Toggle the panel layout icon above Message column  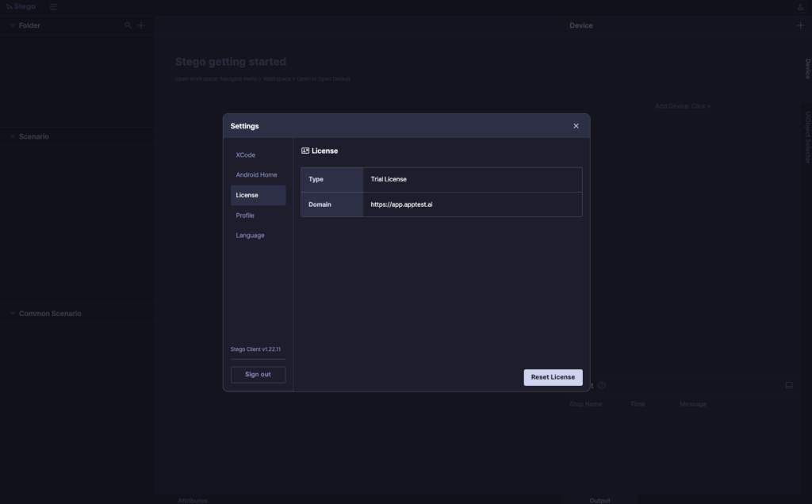[x=789, y=385]
